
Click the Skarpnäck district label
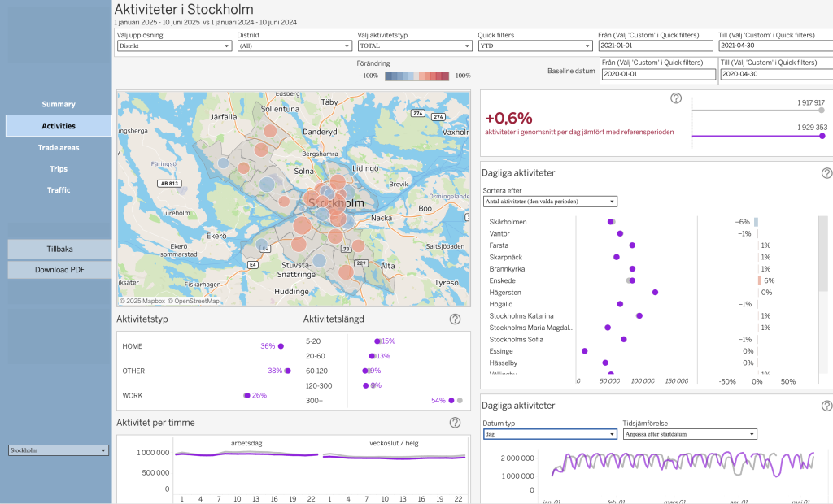[x=506, y=257]
